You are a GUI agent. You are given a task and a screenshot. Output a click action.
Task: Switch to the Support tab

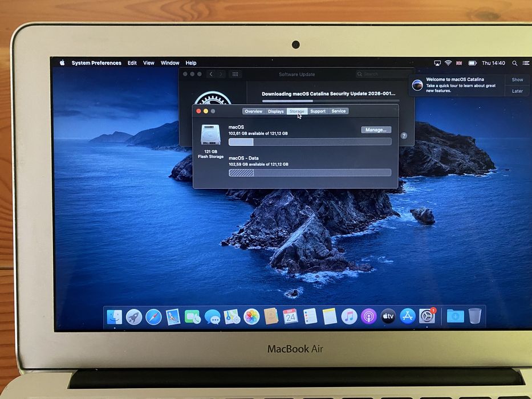pos(318,111)
